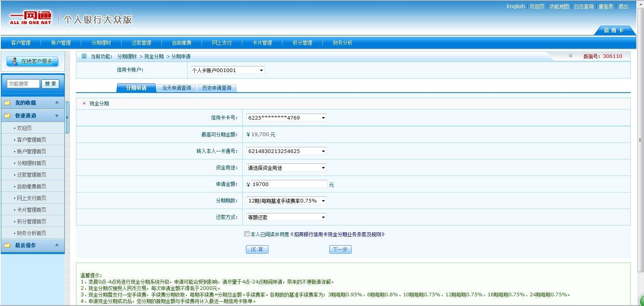Open the 资金用途 purpose dropdown

[x=286, y=167]
